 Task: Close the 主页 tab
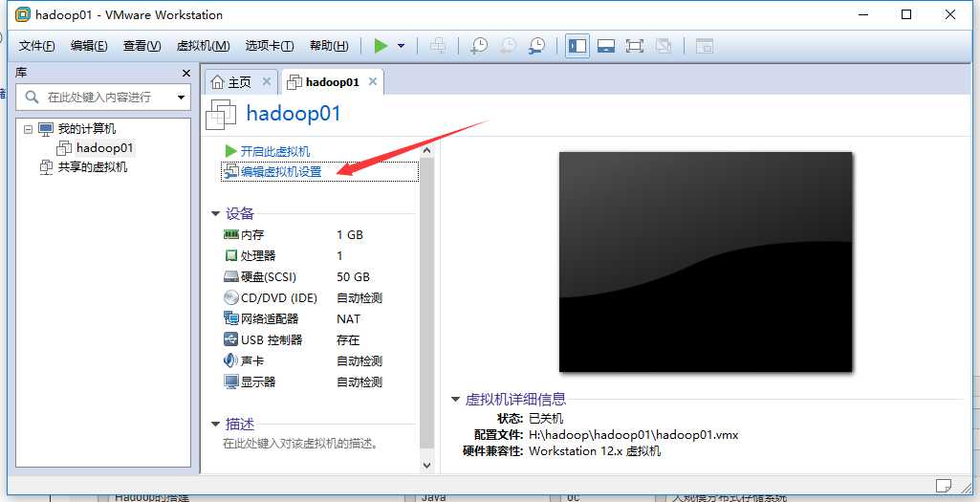(x=266, y=82)
